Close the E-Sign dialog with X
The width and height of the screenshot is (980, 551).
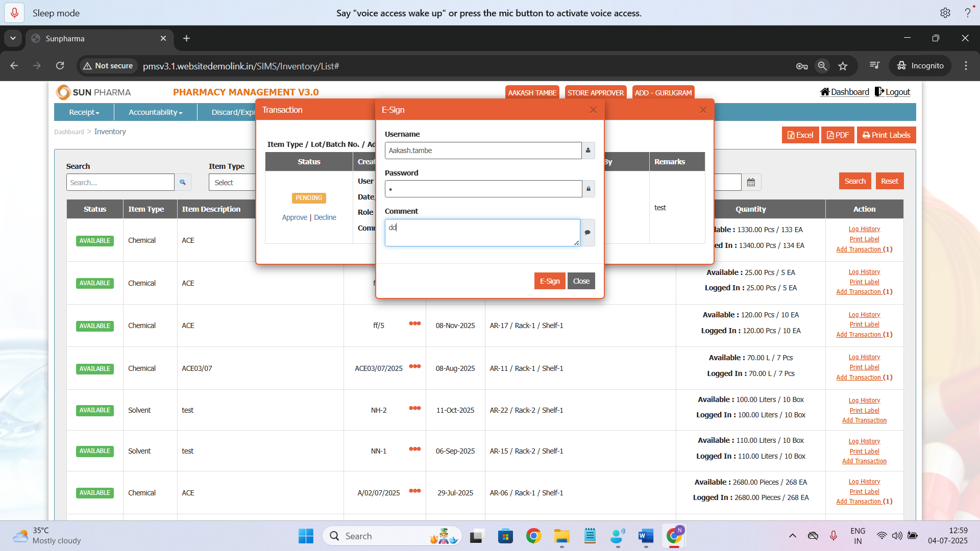click(593, 110)
